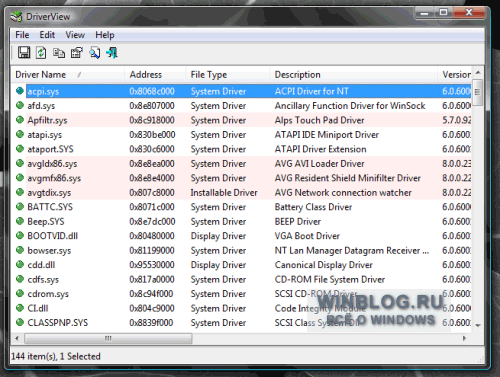Select the avgtdix.sys driver name
Screen dimensions: 500x377
click(49, 193)
